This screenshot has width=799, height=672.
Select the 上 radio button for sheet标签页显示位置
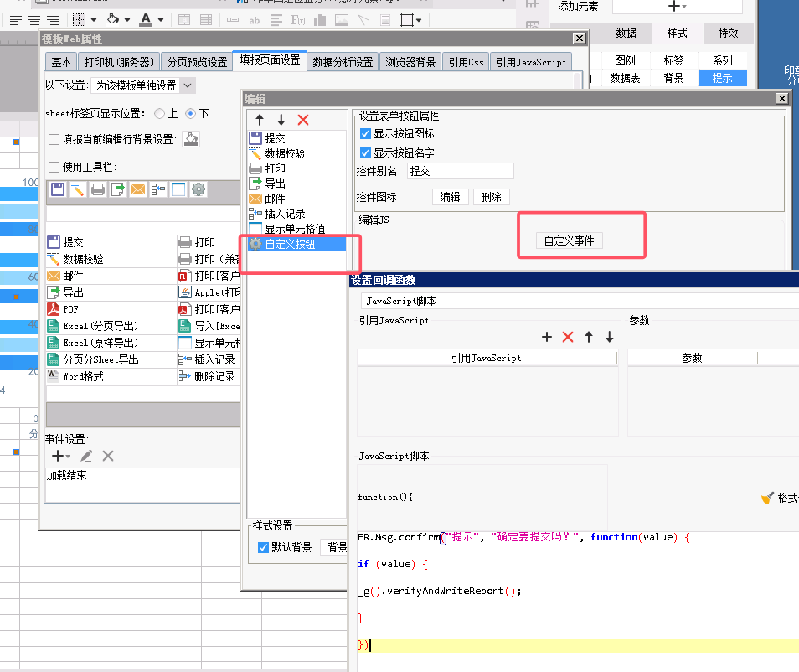click(x=159, y=113)
